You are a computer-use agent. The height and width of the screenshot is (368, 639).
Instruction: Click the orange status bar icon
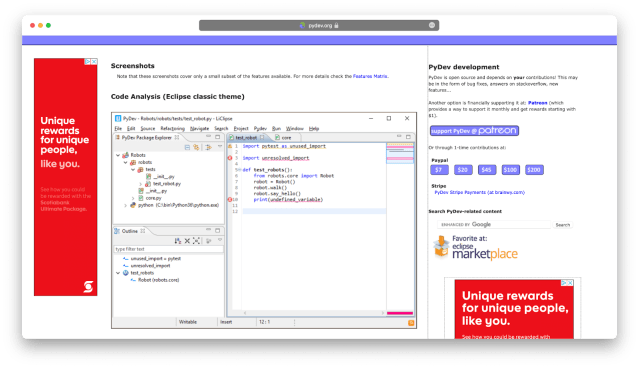coord(411,323)
